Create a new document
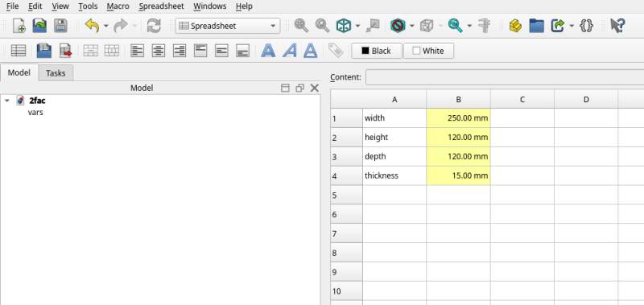The height and width of the screenshot is (305, 644). click(19, 26)
